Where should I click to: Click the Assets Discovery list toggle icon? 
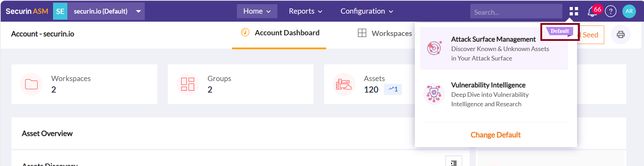point(454,163)
